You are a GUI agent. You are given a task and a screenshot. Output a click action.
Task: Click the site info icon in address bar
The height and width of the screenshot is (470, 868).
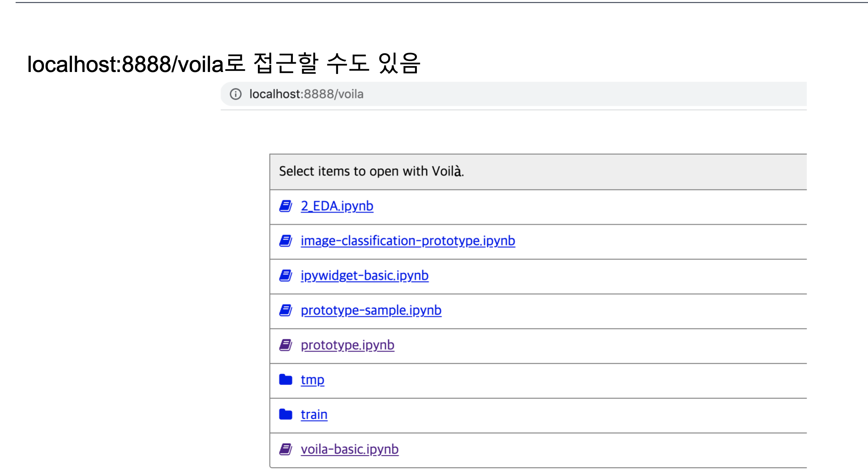(x=236, y=94)
